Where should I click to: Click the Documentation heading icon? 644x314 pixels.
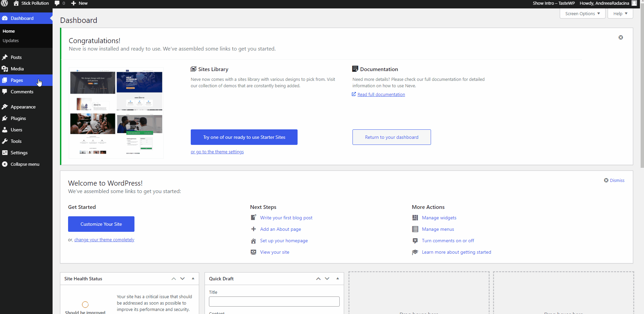(x=355, y=69)
